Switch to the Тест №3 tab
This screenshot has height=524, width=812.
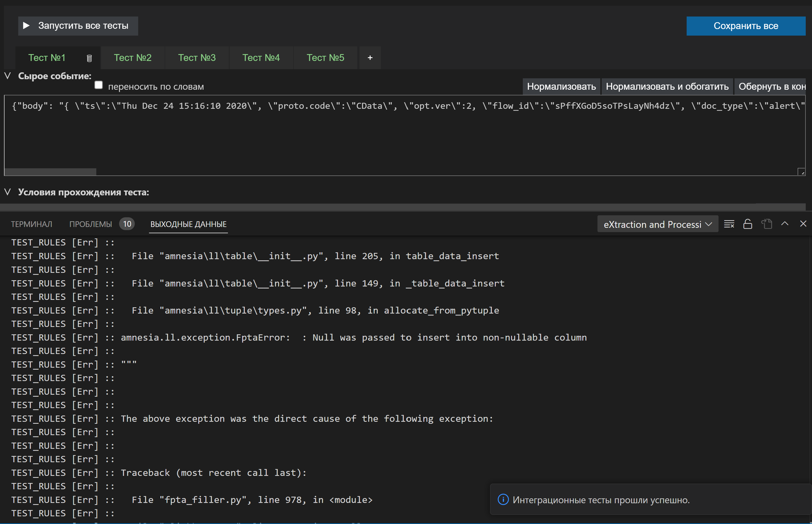(197, 58)
